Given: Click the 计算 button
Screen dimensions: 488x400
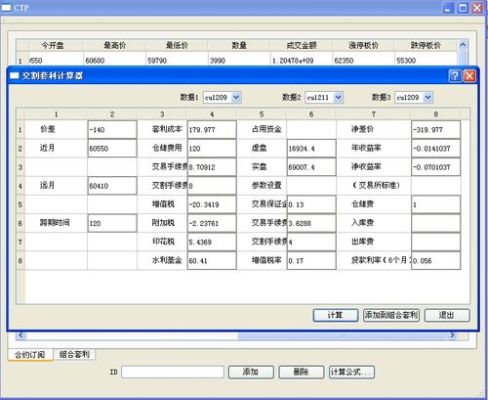Looking at the screenshot, I should (335, 315).
